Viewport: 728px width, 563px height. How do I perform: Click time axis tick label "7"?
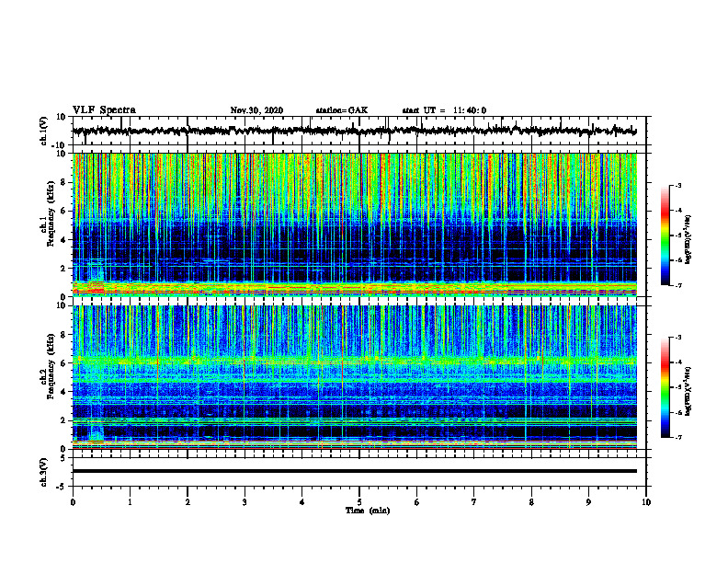point(474,502)
